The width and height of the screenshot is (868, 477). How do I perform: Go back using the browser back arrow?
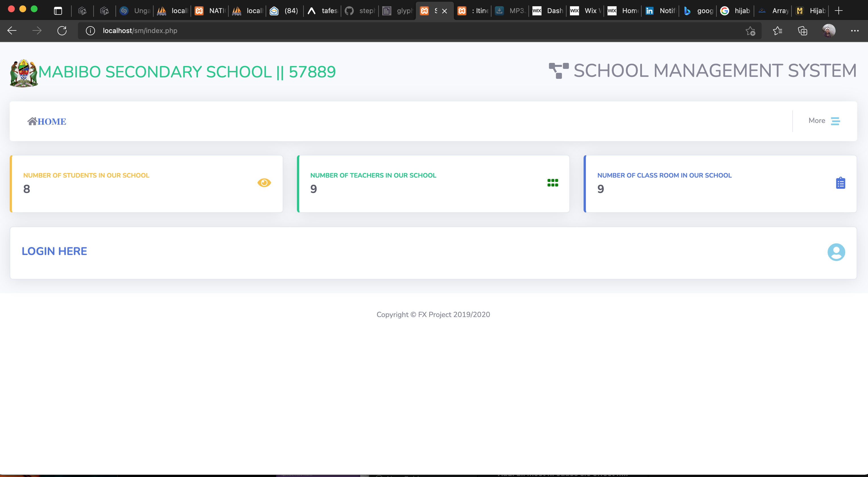pyautogui.click(x=12, y=31)
